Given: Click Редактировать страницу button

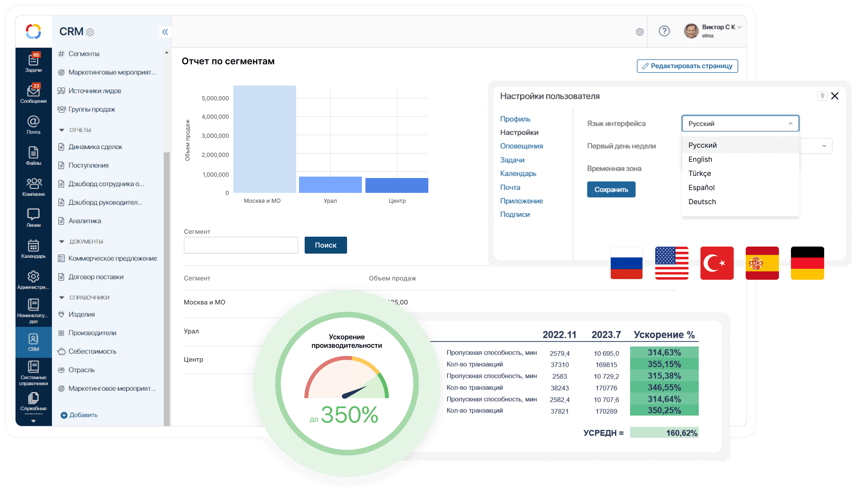Looking at the screenshot, I should click(x=687, y=66).
